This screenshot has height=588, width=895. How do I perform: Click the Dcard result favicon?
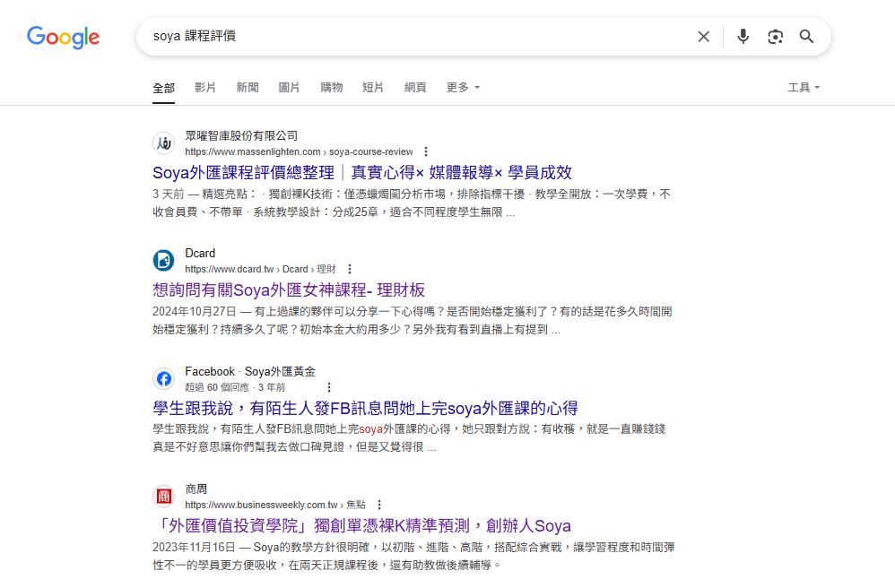pos(164,261)
